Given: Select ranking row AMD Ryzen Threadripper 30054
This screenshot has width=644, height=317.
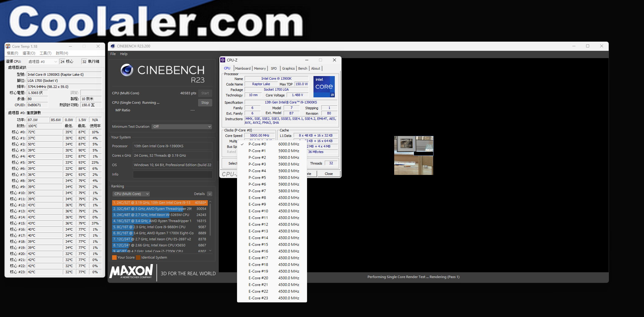Looking at the screenshot, I should coord(160,209).
